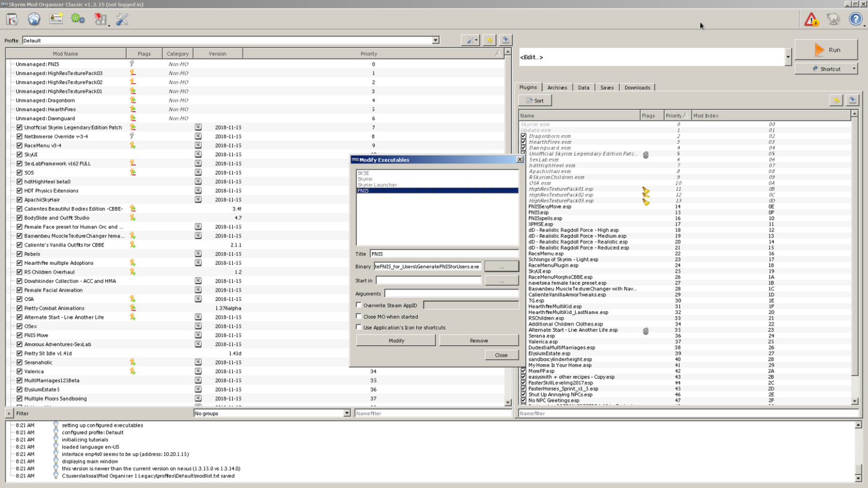The height and width of the screenshot is (488, 868).
Task: Click the flag icon for Unofficial Skyrim Legendary Edition Patch
Action: pos(132,127)
